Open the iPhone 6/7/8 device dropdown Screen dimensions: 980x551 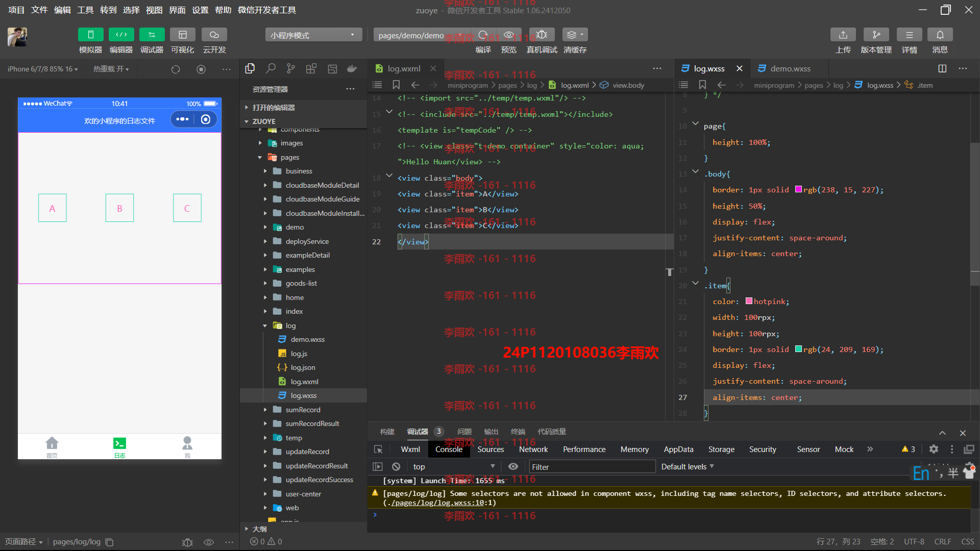tap(43, 69)
